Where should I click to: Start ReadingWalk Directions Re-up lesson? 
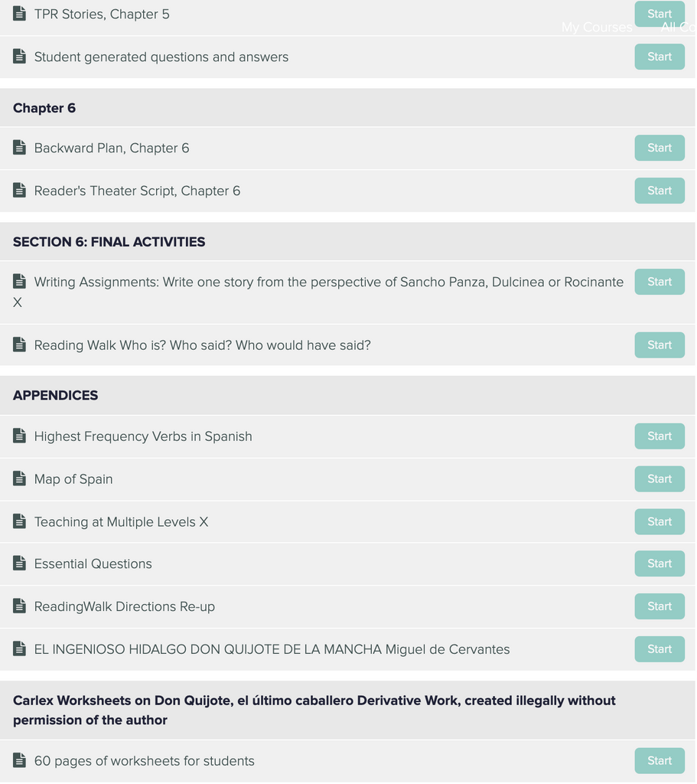[660, 606]
